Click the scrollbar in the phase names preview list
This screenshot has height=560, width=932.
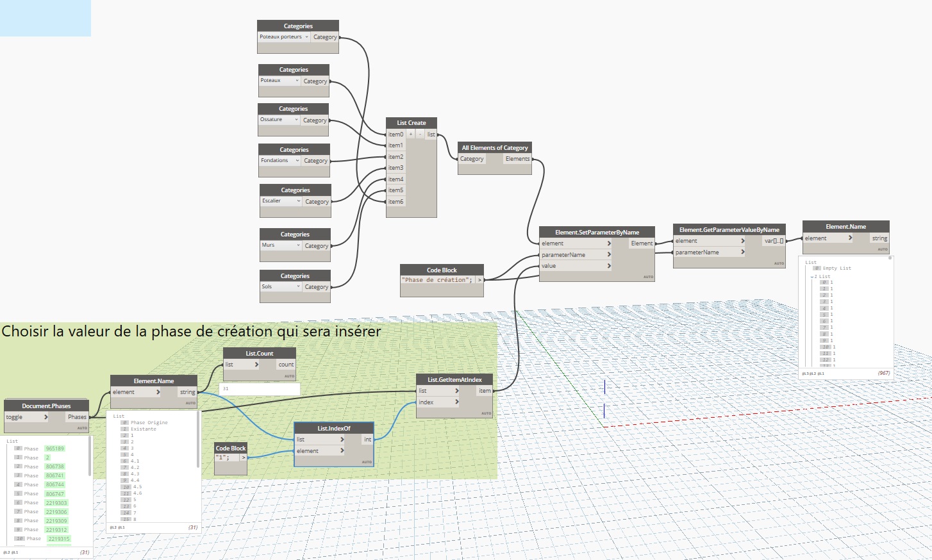(x=199, y=449)
